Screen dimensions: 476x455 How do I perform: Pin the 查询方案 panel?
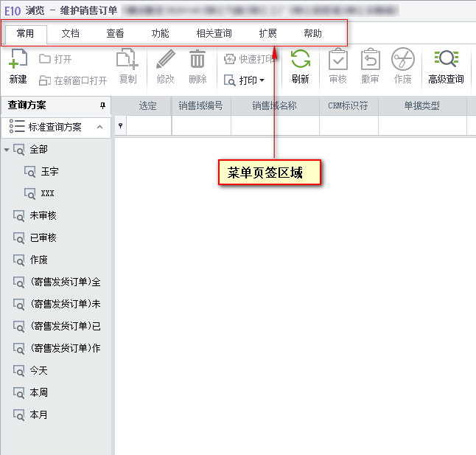(x=102, y=105)
